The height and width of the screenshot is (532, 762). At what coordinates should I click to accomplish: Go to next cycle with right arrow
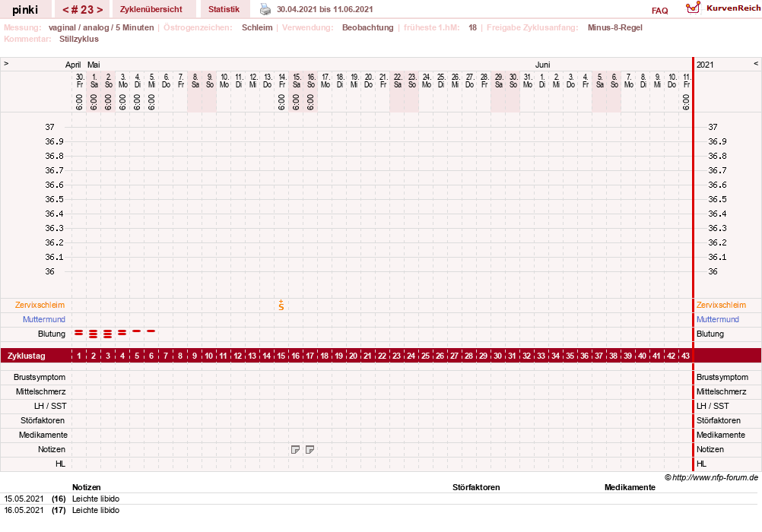(100, 10)
